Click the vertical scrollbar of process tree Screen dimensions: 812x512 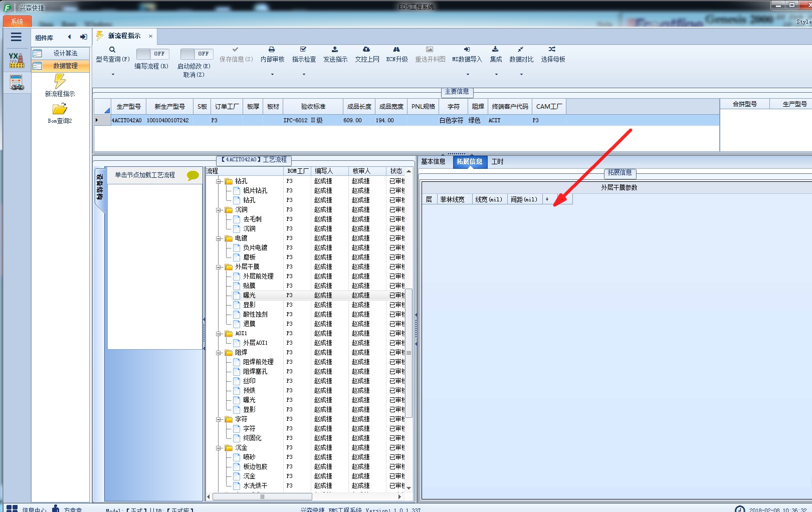409,353
